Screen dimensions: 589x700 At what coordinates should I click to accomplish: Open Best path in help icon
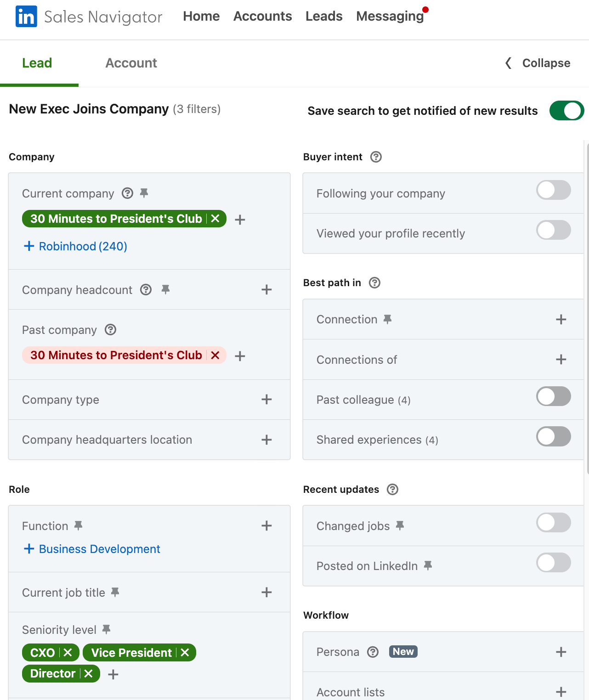pos(374,283)
